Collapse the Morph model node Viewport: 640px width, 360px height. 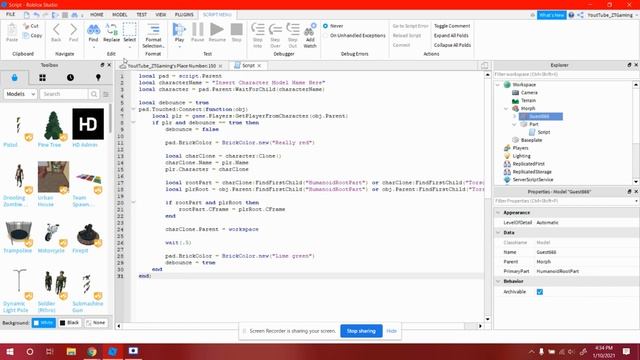[506, 109]
